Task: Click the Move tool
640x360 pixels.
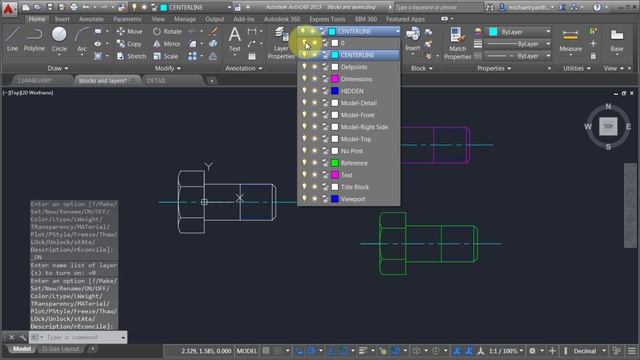Action: point(129,31)
